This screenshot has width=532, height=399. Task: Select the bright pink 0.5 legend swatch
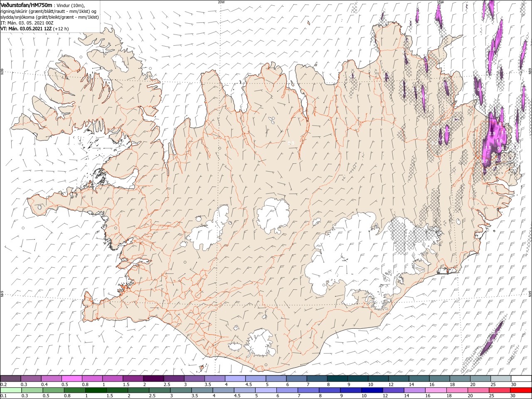[71, 379]
